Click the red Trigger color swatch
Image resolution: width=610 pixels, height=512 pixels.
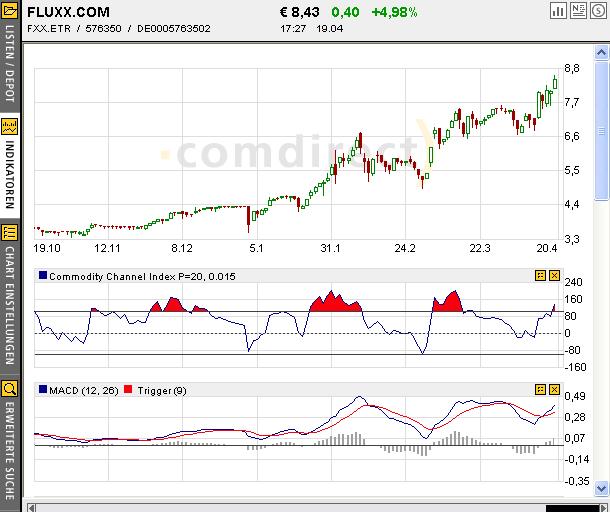[x=128, y=389]
